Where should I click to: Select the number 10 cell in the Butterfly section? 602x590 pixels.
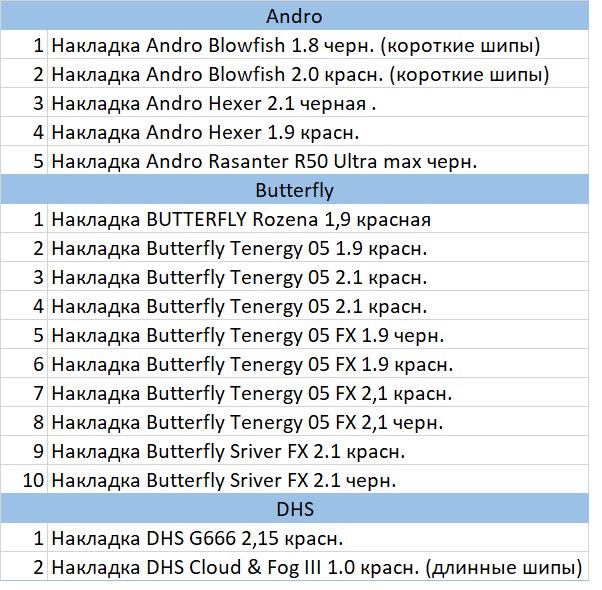[24, 479]
